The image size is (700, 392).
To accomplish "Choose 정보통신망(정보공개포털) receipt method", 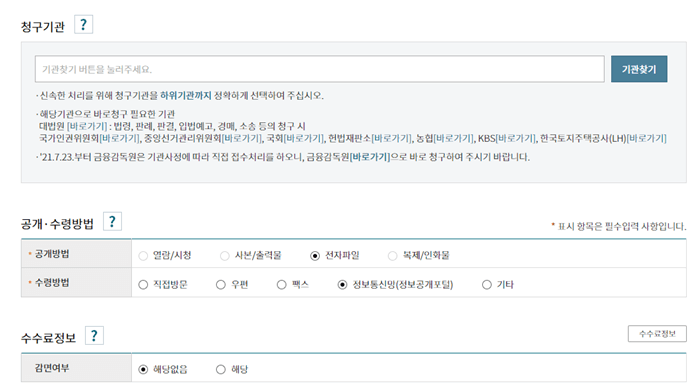I will coord(342,285).
